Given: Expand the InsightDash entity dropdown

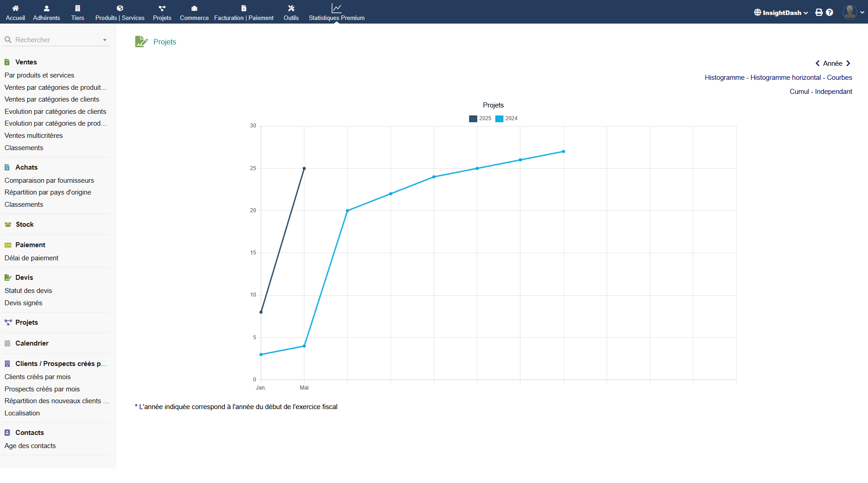Looking at the screenshot, I should 781,13.
